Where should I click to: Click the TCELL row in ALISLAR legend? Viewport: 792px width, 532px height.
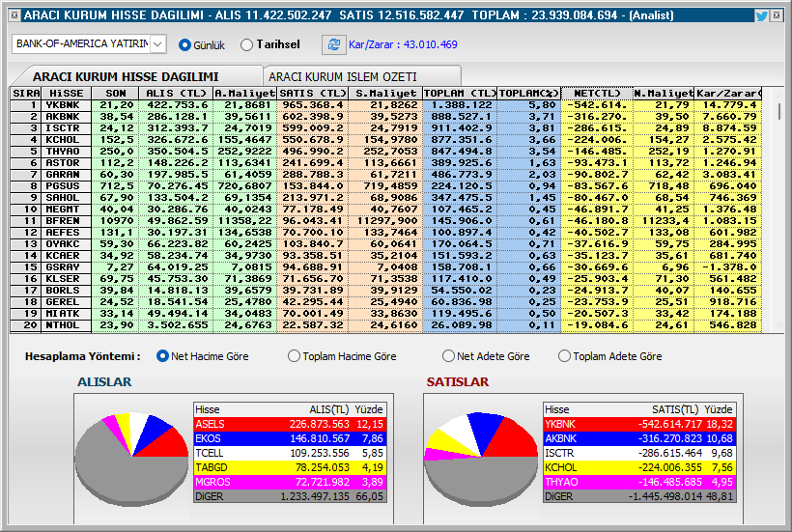click(290, 453)
